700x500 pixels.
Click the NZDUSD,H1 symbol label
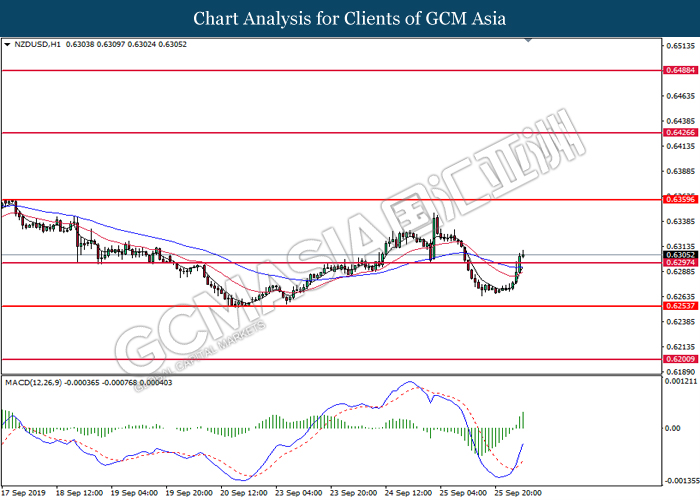[x=38, y=45]
